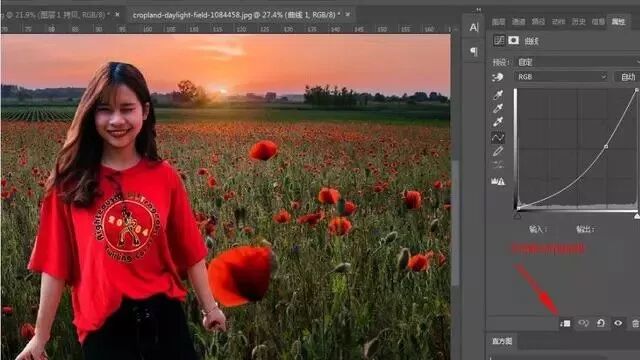640x360 pixels.
Task: Toggle curves layer visibility eye icon
Action: 618,323
